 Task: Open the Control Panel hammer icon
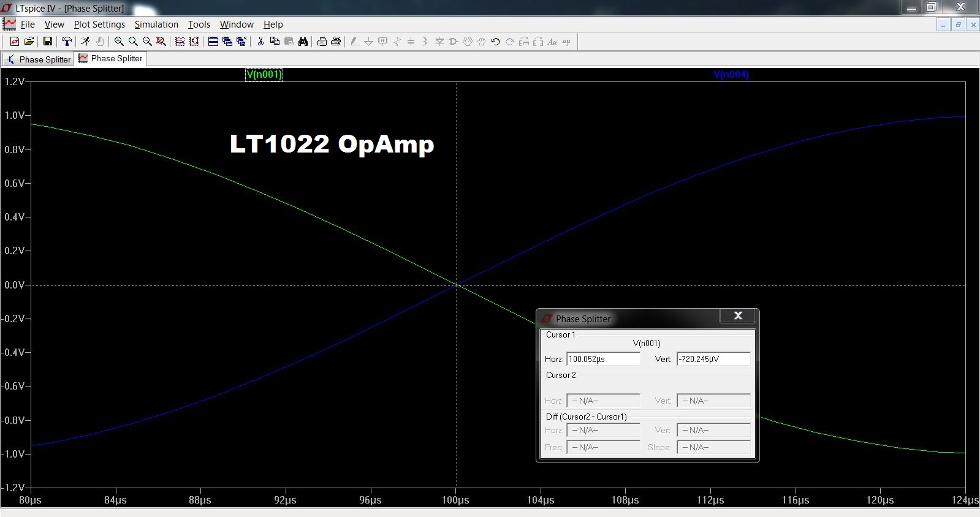coord(67,42)
